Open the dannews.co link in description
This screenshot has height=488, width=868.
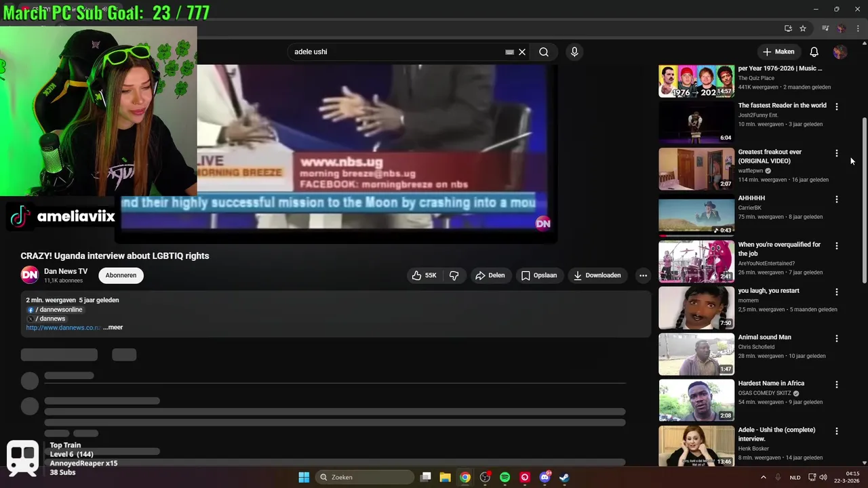pos(63,327)
